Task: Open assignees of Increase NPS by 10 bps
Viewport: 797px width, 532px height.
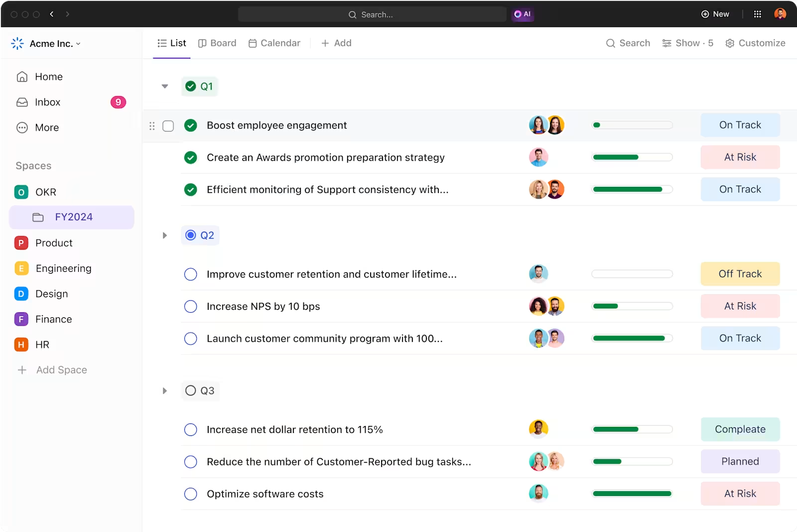Action: point(546,306)
